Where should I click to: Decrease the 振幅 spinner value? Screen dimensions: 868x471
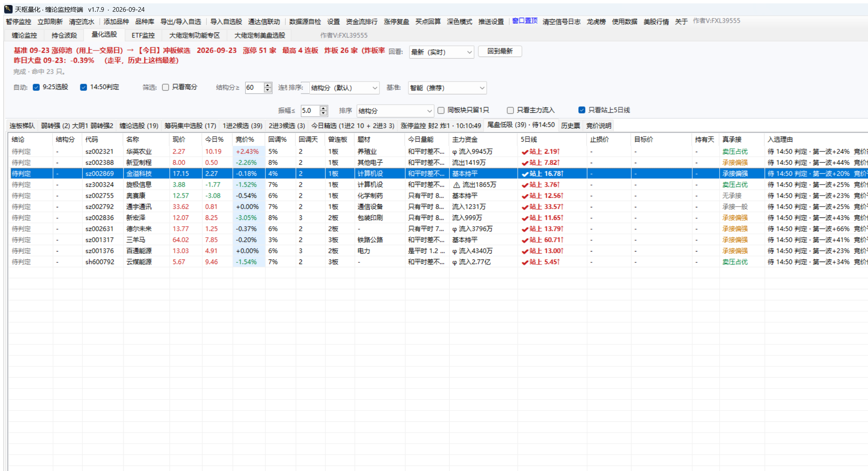click(323, 113)
